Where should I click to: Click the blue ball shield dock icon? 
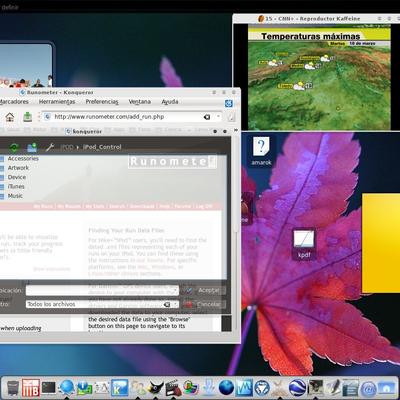262,388
